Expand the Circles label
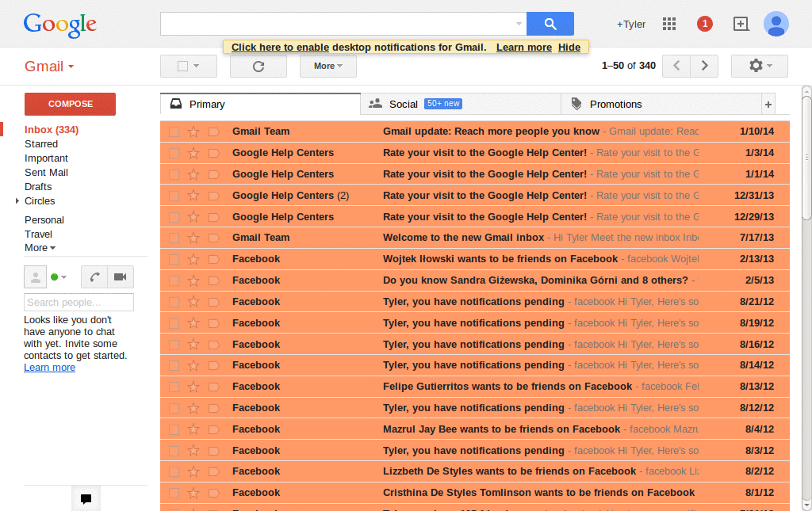 pyautogui.click(x=17, y=200)
